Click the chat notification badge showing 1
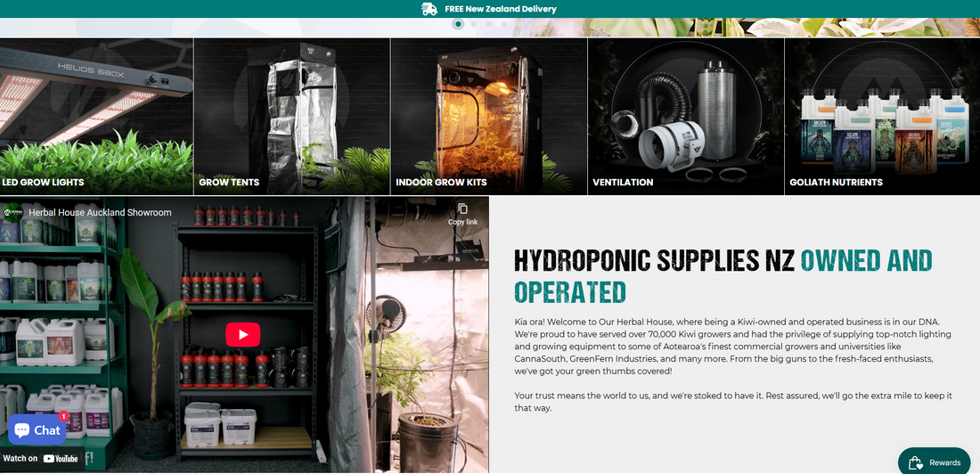This screenshot has height=474, width=980. (63, 416)
